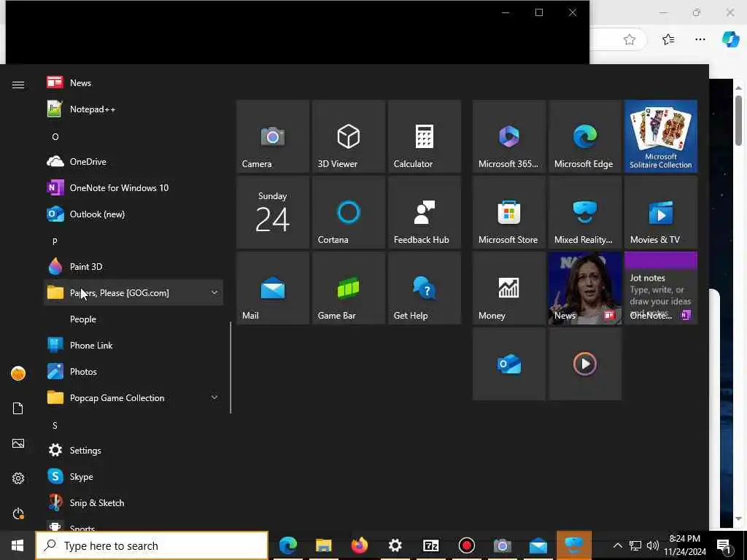Open the 7-Zip taskbar icon
The image size is (747, 560).
pos(430,545)
